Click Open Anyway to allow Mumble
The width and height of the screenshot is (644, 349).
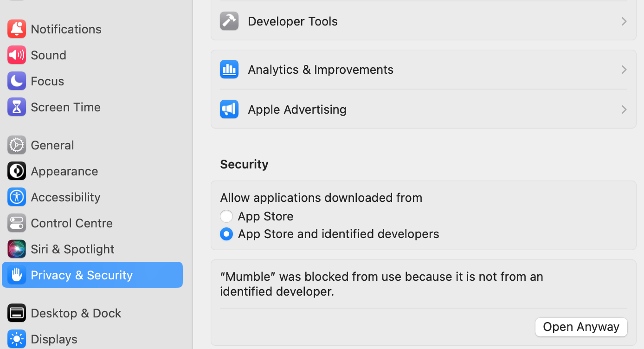click(581, 327)
